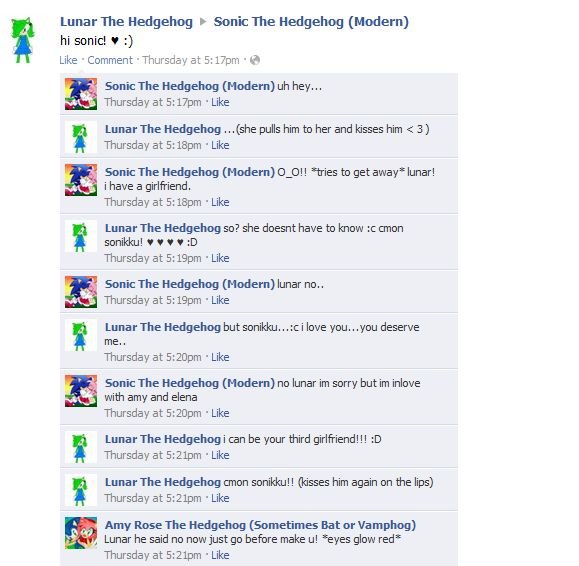
Task: Like the "i have a girlfriend" comment
Action: (220, 202)
